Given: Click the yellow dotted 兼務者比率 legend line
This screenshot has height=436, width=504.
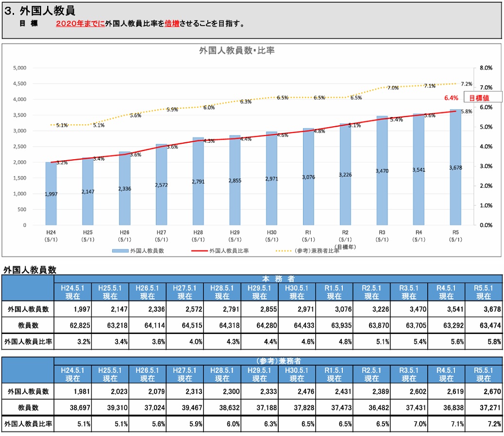Looking at the screenshot, I should click(x=284, y=251).
